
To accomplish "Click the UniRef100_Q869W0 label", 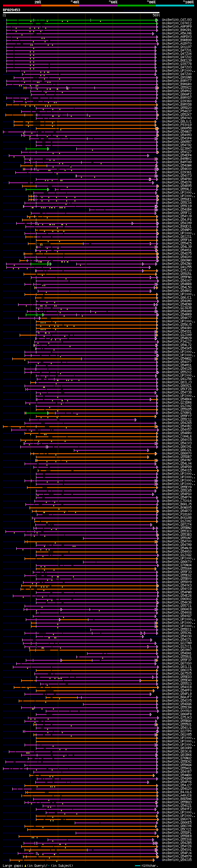I will coord(177,260).
